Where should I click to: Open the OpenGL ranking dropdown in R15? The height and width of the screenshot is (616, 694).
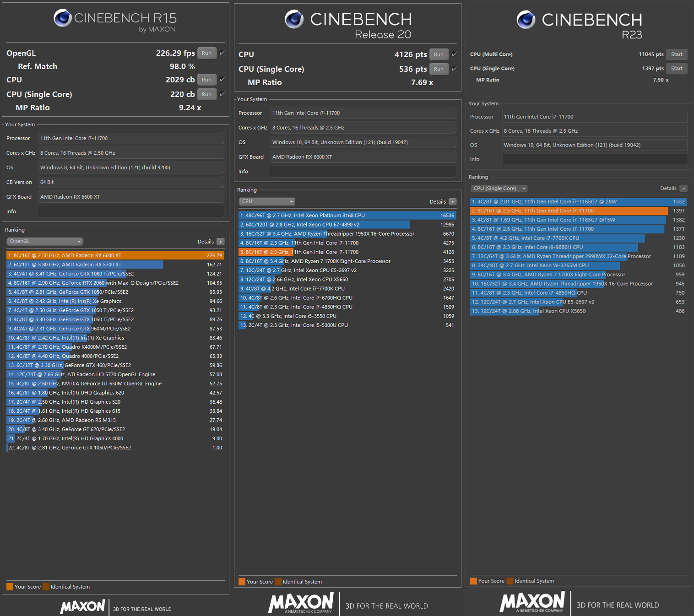[x=45, y=242]
